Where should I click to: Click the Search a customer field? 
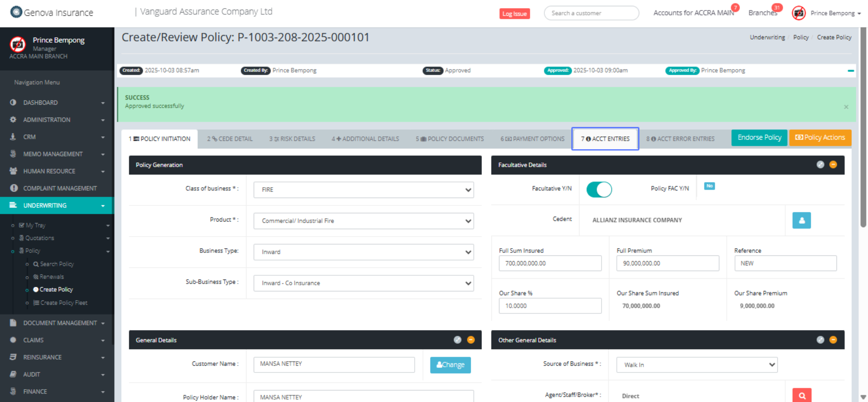[591, 13]
